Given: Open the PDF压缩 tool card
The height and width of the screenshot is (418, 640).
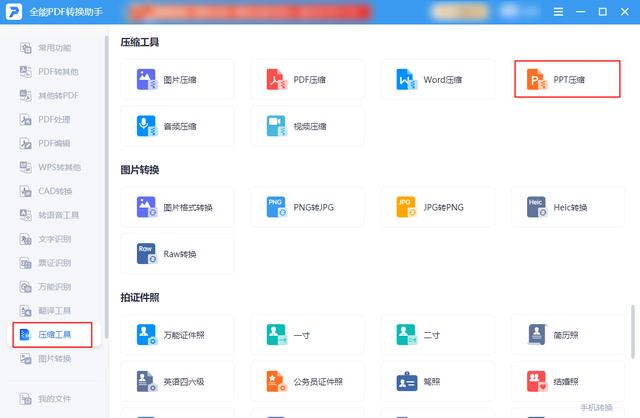Looking at the screenshot, I should tap(307, 80).
